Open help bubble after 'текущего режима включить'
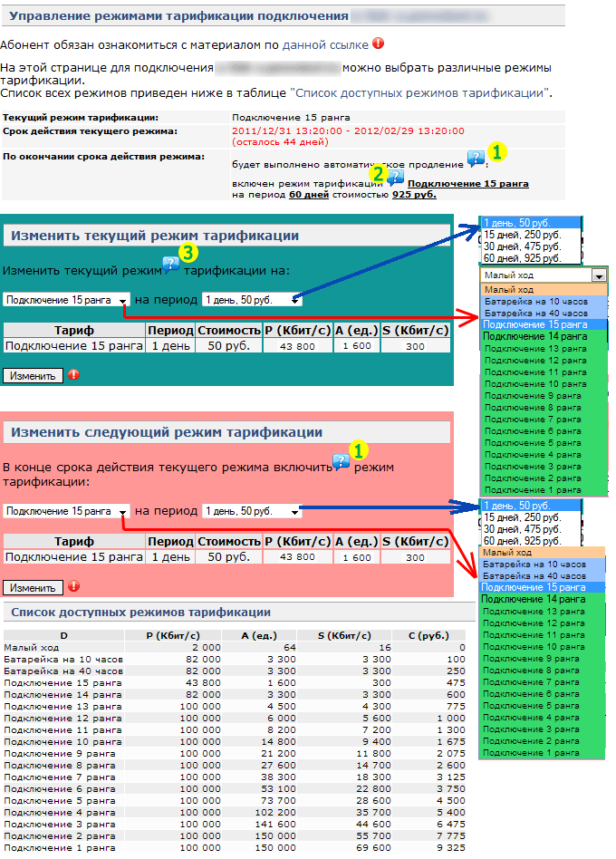This screenshot has height=859, width=616. pos(342,462)
